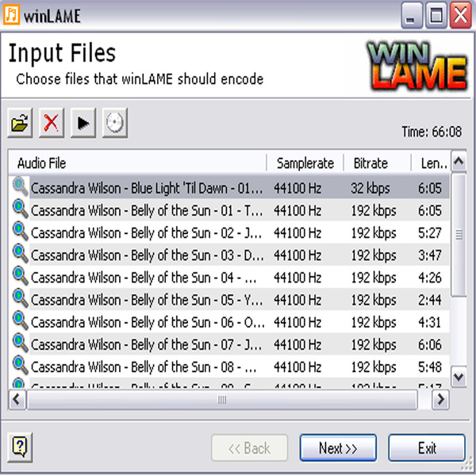Select the Belly of the Sun - 06 - O… file
Viewport: 476px width, 476px height.
[148, 323]
